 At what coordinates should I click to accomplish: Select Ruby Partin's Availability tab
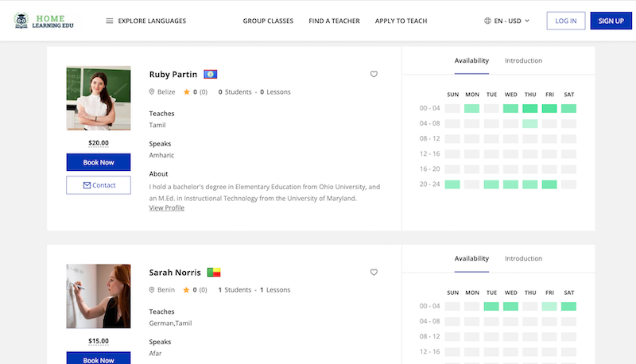tap(471, 60)
